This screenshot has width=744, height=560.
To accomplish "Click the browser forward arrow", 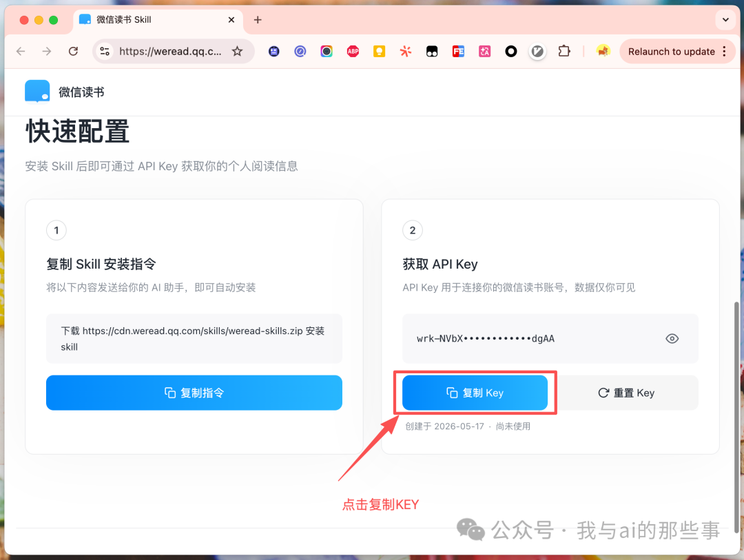I will click(47, 51).
